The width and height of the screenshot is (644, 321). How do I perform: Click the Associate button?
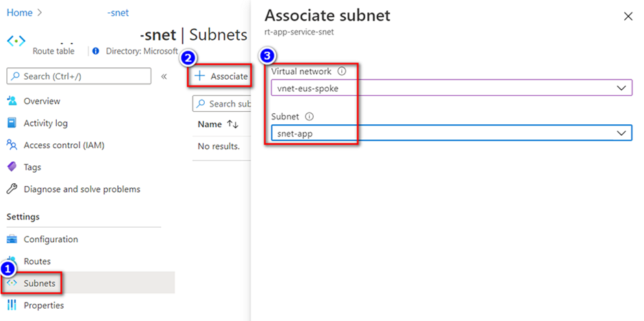(222, 76)
